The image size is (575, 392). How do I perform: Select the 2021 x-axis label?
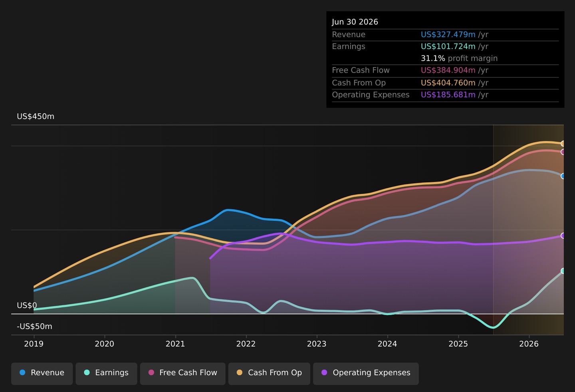coord(175,344)
